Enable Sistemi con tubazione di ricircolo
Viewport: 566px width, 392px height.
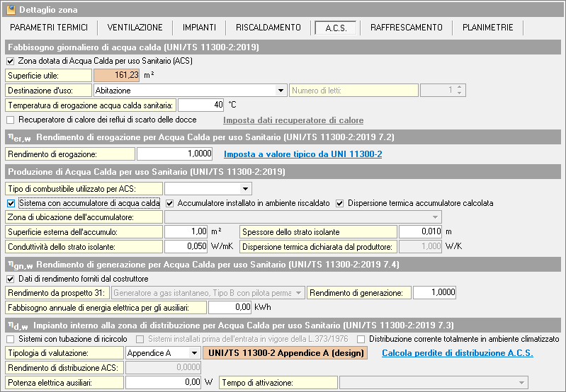10,339
